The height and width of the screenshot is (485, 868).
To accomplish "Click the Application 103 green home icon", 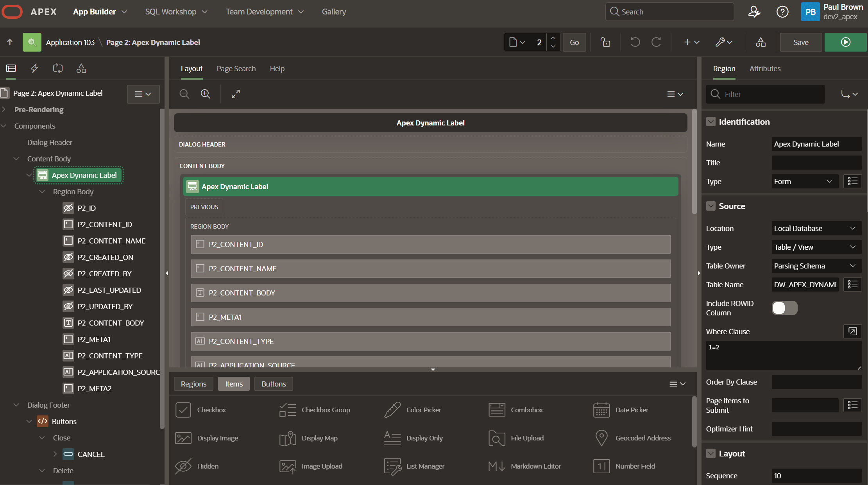I will click(32, 42).
